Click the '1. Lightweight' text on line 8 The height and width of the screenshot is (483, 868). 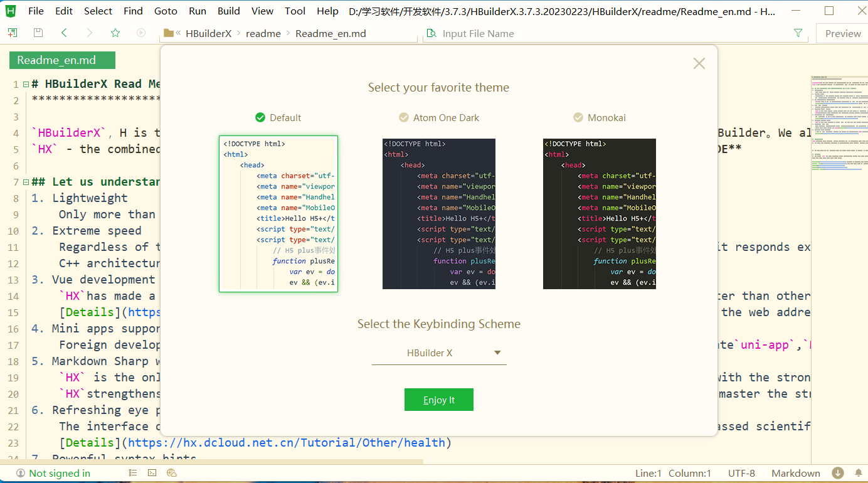80,198
